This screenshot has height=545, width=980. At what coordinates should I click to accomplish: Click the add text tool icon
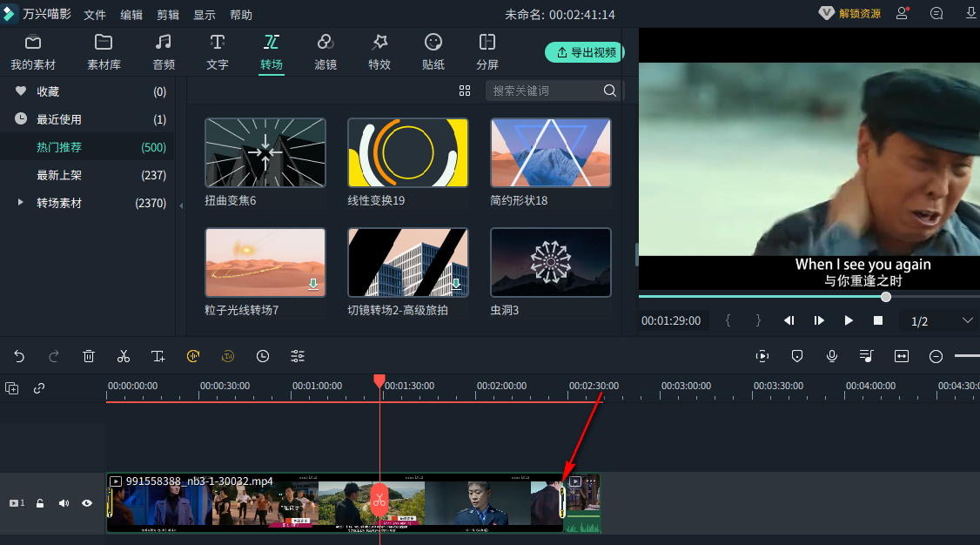(x=158, y=356)
